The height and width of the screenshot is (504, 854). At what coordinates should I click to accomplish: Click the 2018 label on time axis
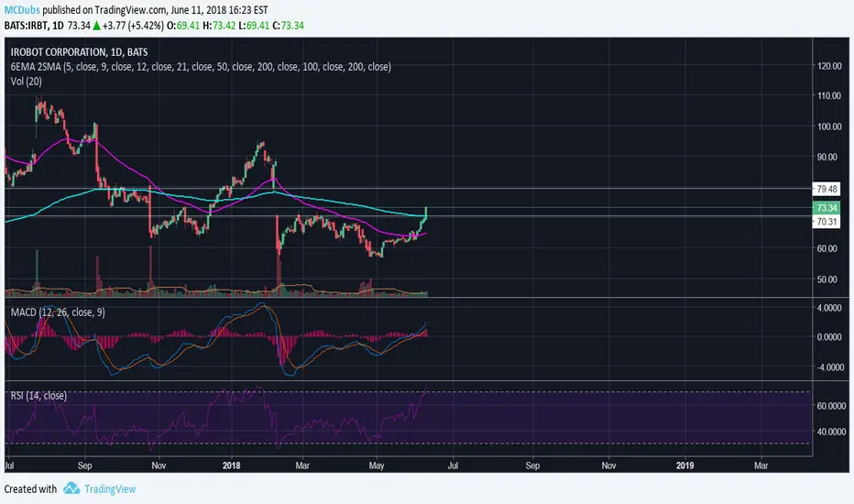point(232,466)
